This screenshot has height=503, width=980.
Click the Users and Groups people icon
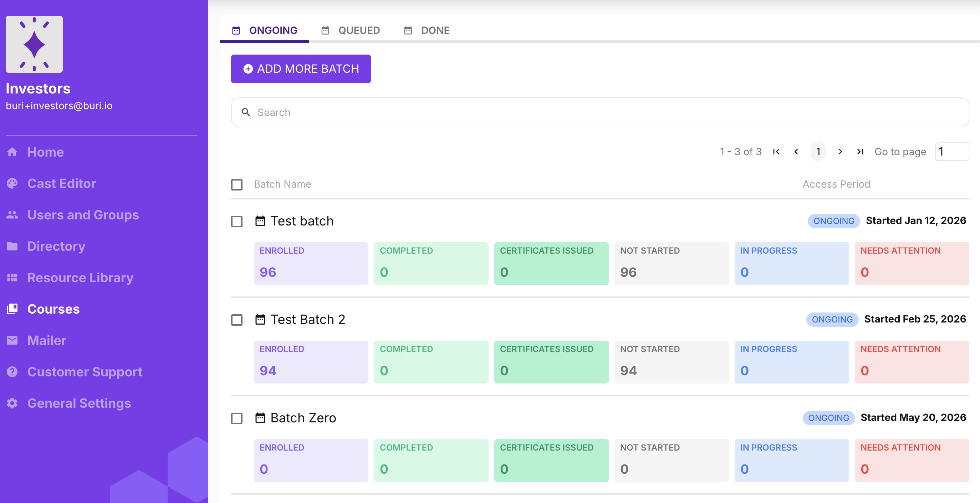pos(12,215)
